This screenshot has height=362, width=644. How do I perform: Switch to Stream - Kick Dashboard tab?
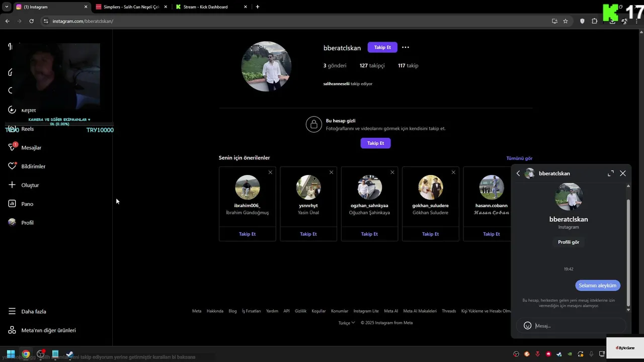(x=211, y=7)
